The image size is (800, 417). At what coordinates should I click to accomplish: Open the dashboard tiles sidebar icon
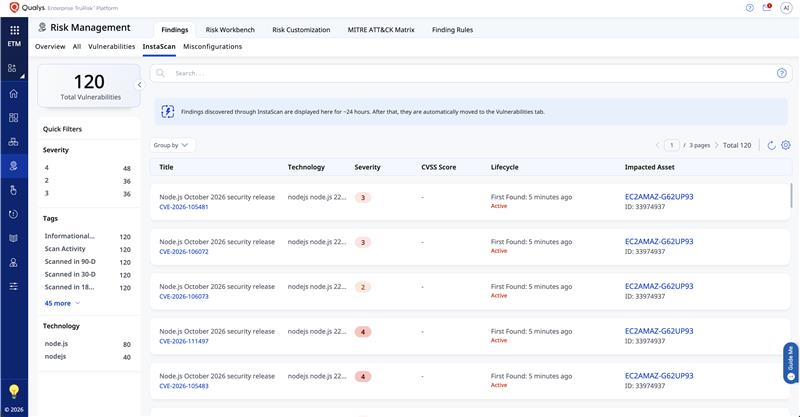14,117
